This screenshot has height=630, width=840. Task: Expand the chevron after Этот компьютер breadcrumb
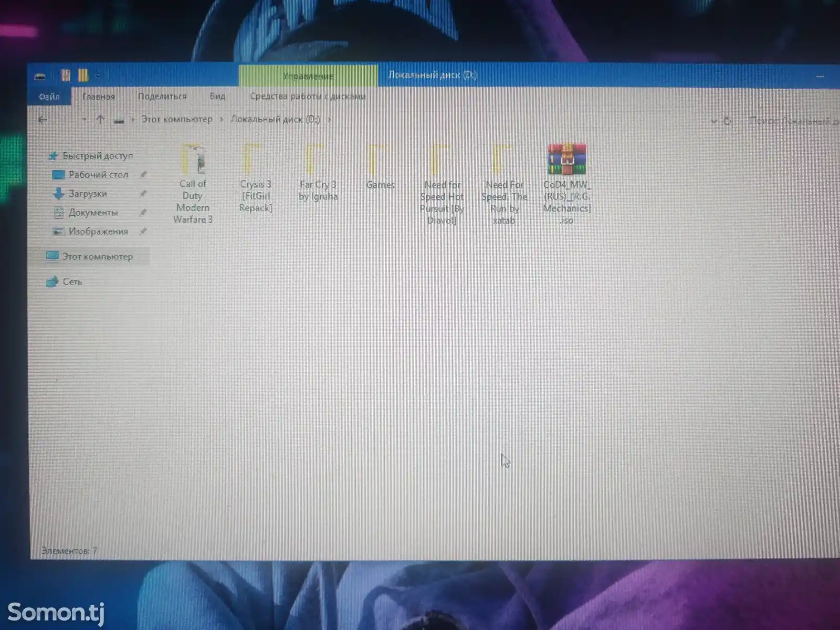click(x=222, y=120)
